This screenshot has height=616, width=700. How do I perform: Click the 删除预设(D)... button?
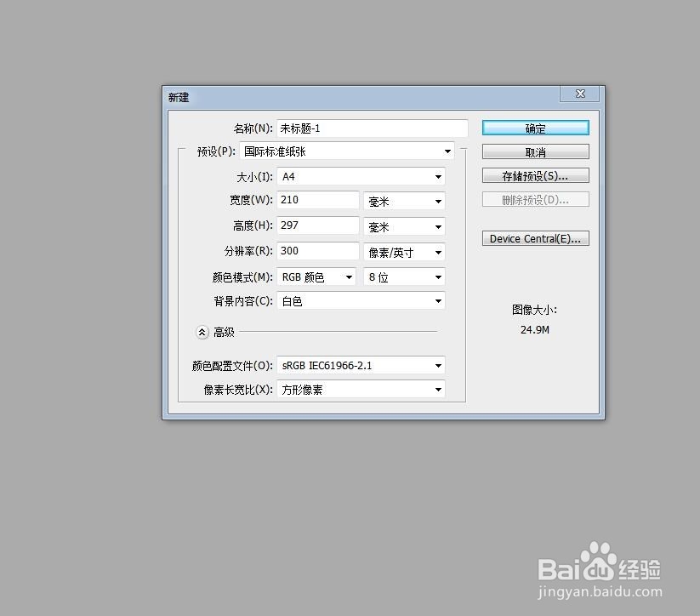pyautogui.click(x=535, y=200)
